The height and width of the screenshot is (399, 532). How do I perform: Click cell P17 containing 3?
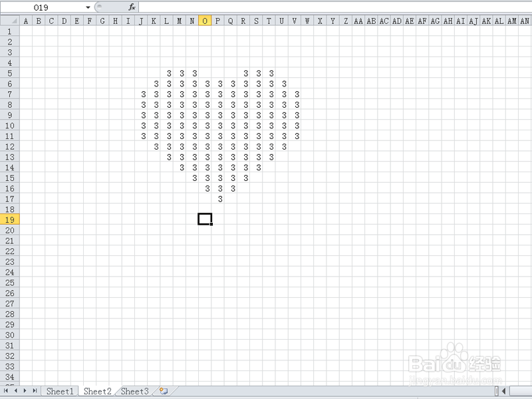pos(218,199)
